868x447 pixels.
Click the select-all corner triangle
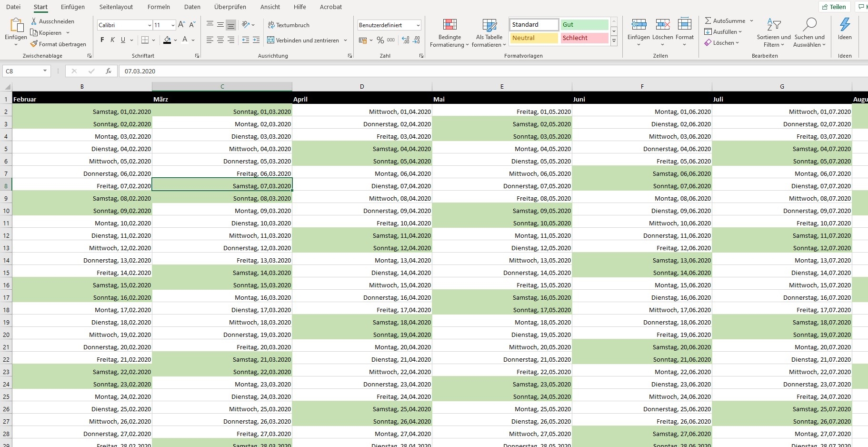point(7,87)
